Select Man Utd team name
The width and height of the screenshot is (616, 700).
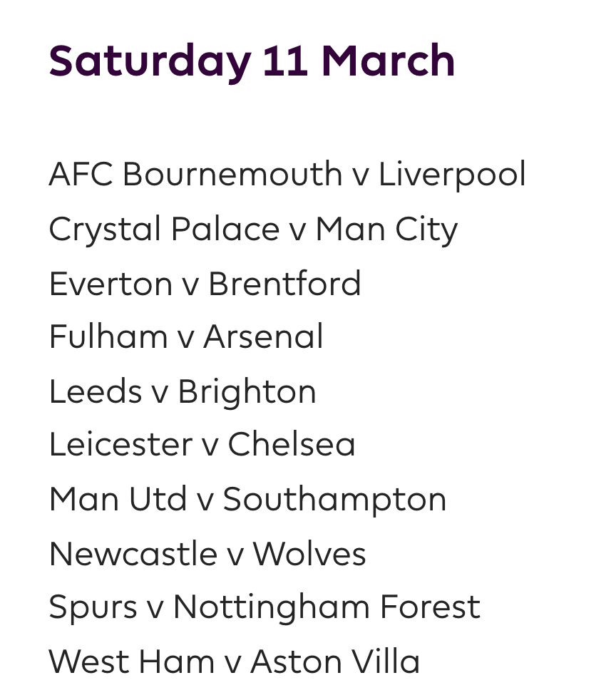tap(118, 499)
